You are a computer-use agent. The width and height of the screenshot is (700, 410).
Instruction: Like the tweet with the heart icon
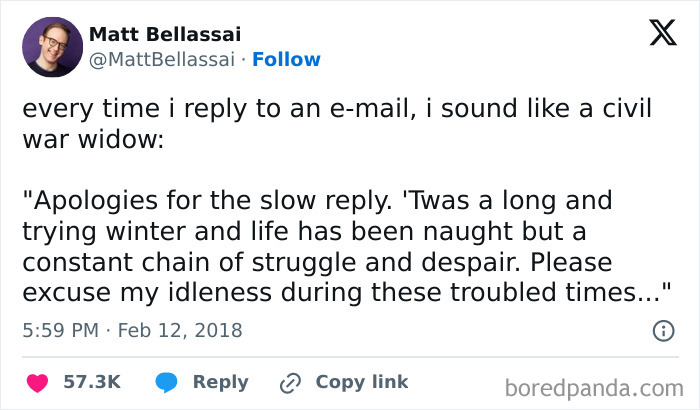tap(36, 382)
